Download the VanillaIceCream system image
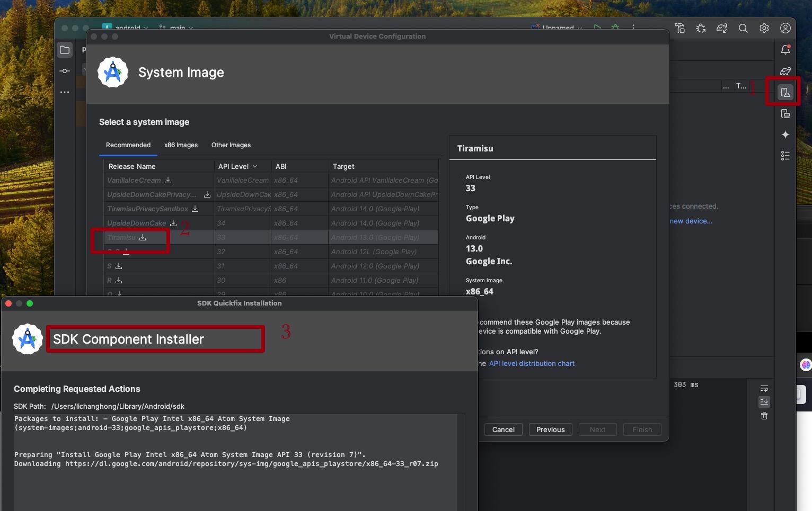The height and width of the screenshot is (511, 812). pyautogui.click(x=168, y=181)
